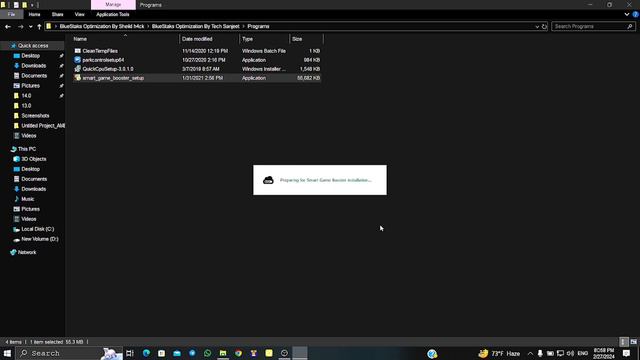Open the Application Tools tab
640x360 pixels.
pos(113,14)
